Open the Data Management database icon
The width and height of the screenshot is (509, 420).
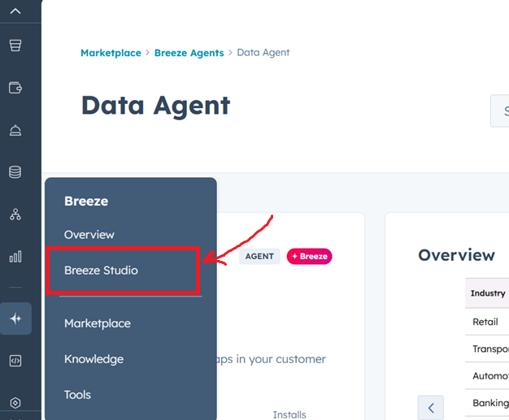click(x=15, y=172)
